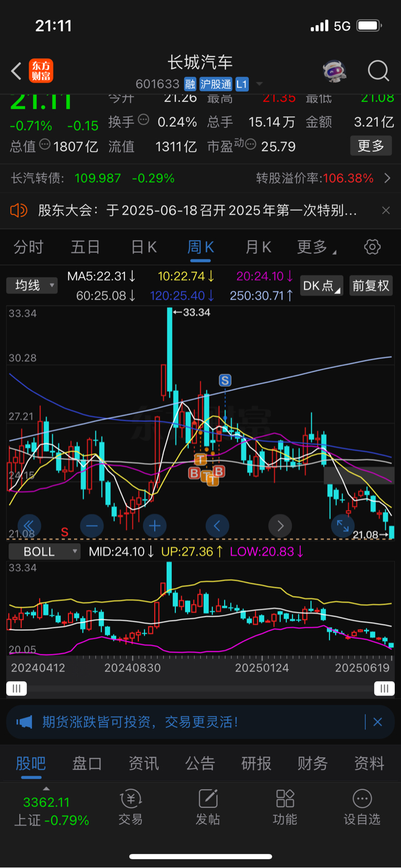Tap 设自选 add to watchlist

click(x=362, y=808)
